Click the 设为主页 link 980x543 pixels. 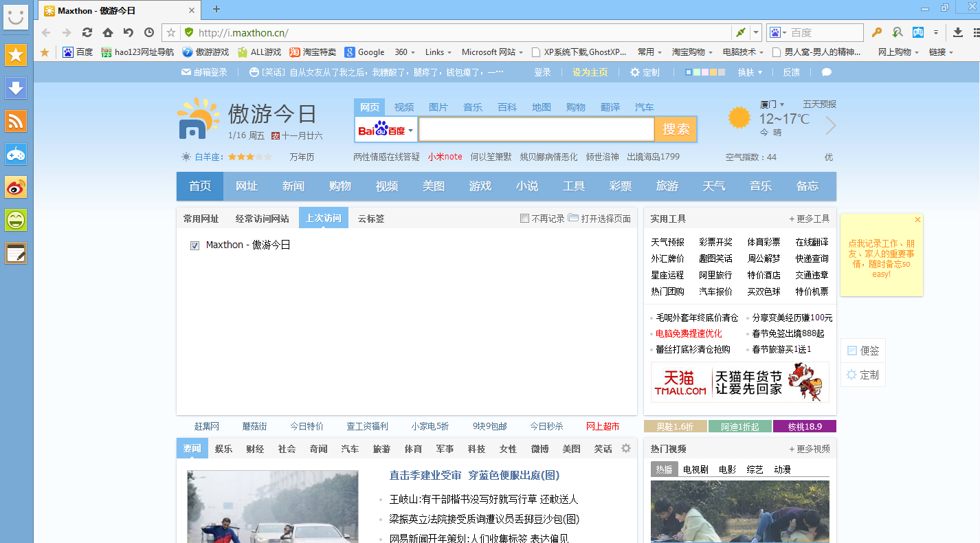(x=590, y=72)
